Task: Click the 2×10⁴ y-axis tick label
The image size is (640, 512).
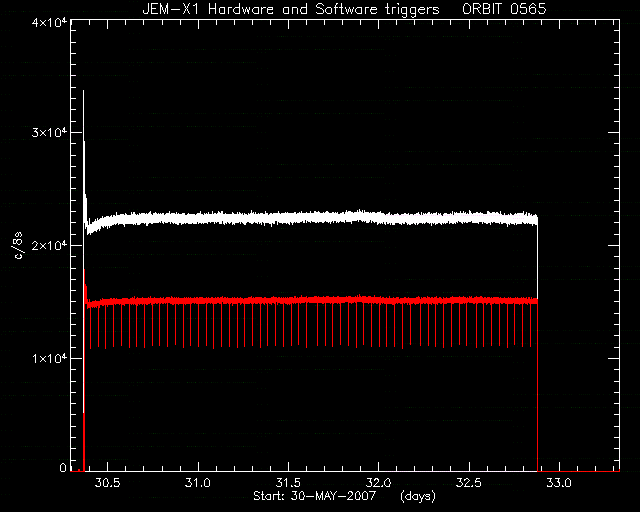Action: tap(49, 245)
